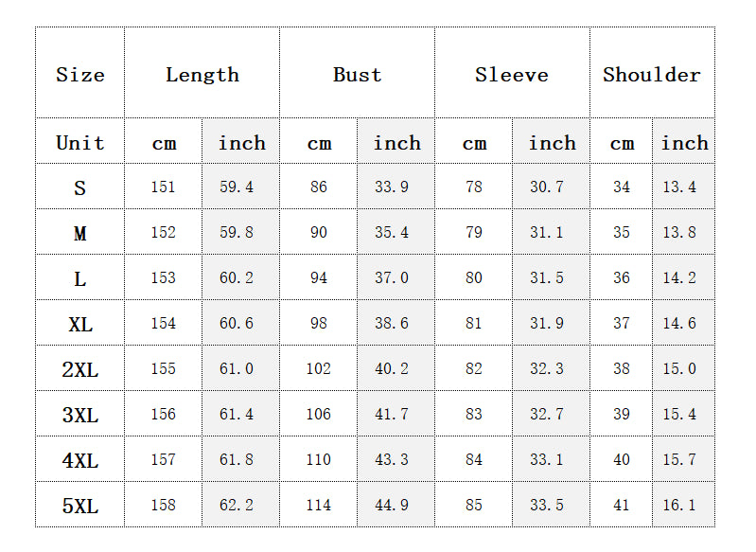Select the L size row label
756x552 pixels.
point(80,278)
